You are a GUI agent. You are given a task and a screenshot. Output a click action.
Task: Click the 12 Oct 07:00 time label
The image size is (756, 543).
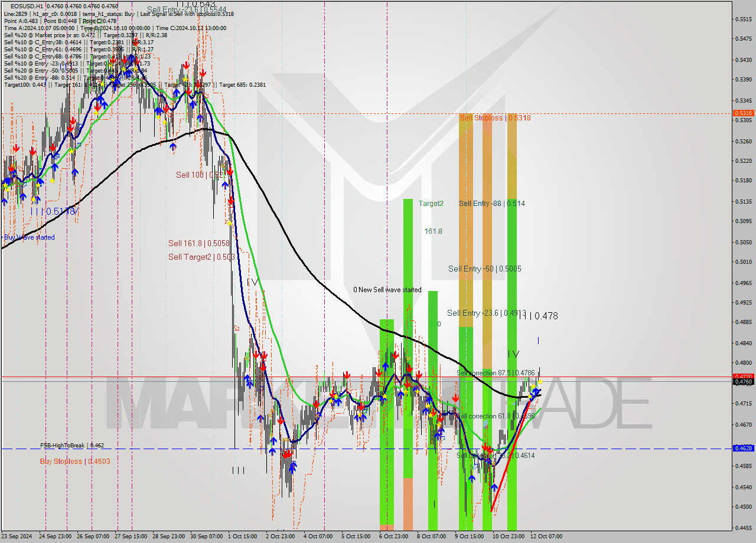[546, 537]
